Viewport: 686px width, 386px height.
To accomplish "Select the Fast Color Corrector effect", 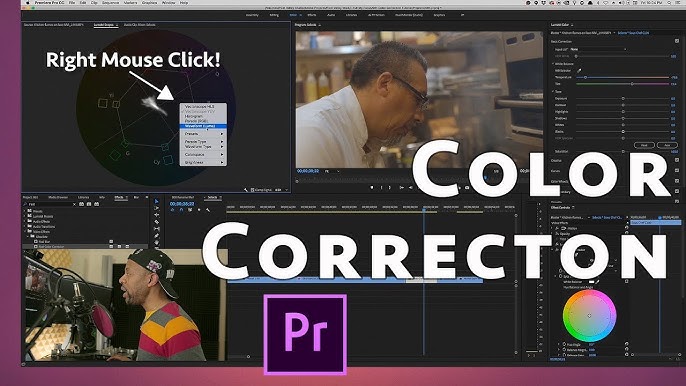I will (51, 247).
